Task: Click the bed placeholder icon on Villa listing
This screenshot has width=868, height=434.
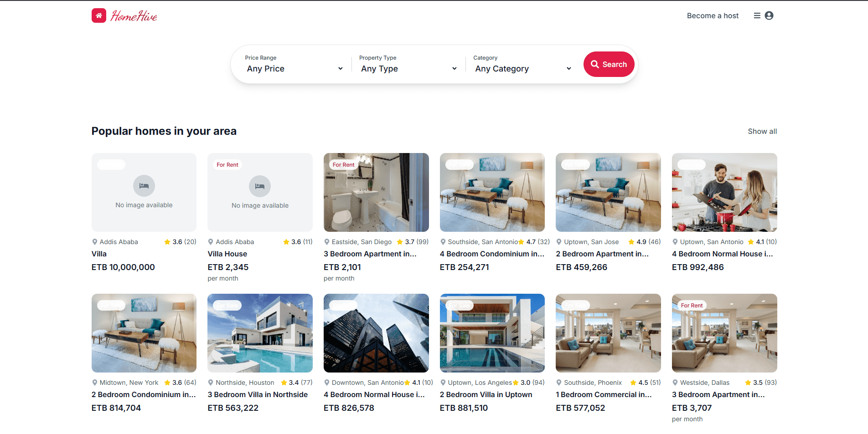Action: coord(144,186)
